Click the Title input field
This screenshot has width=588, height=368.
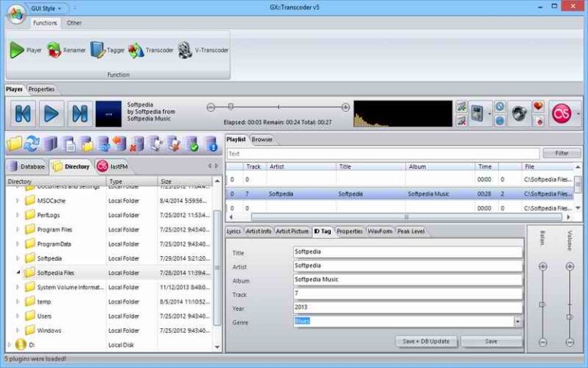407,252
